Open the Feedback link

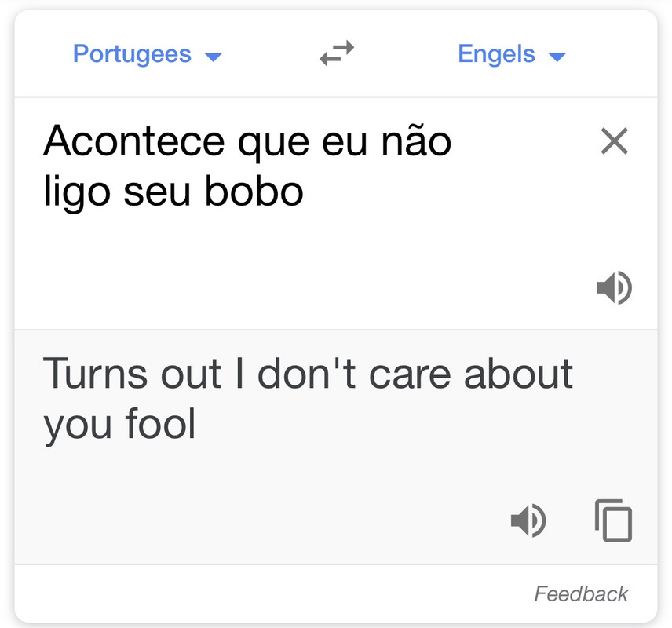(581, 594)
